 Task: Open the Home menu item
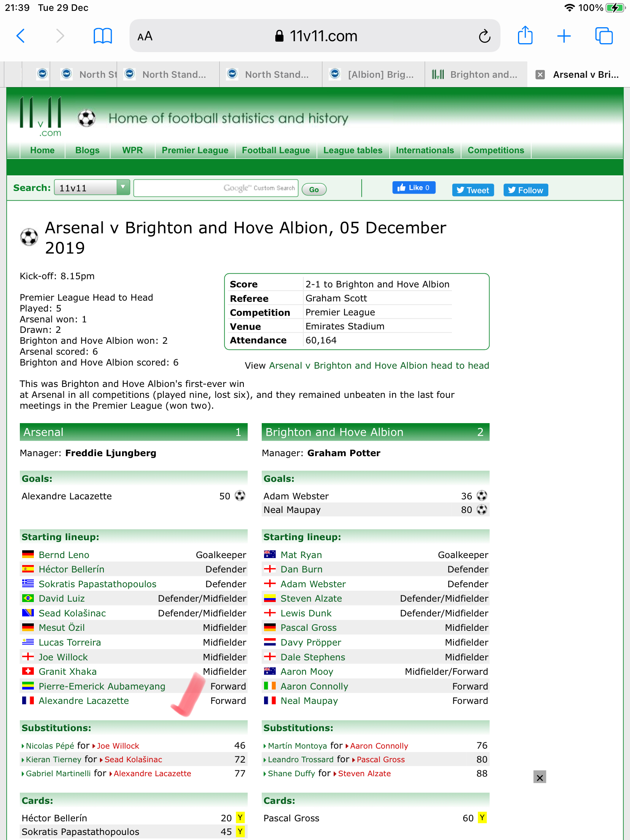pyautogui.click(x=42, y=150)
